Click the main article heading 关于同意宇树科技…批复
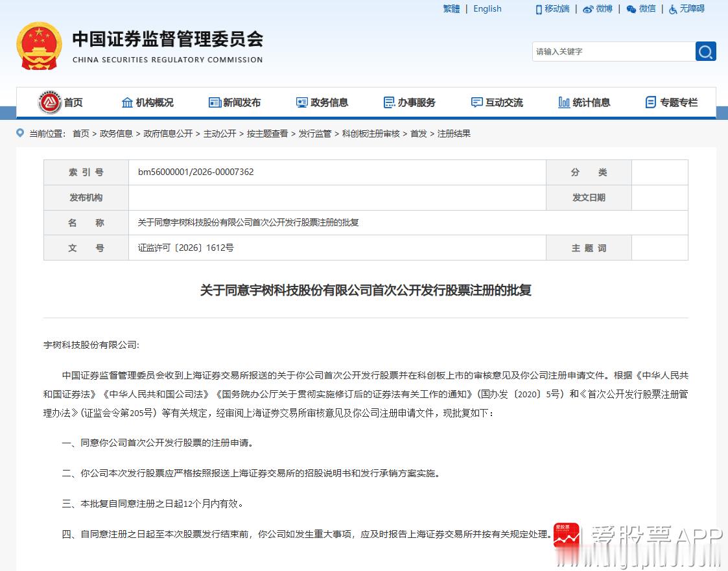This screenshot has width=728, height=571. pos(366,290)
